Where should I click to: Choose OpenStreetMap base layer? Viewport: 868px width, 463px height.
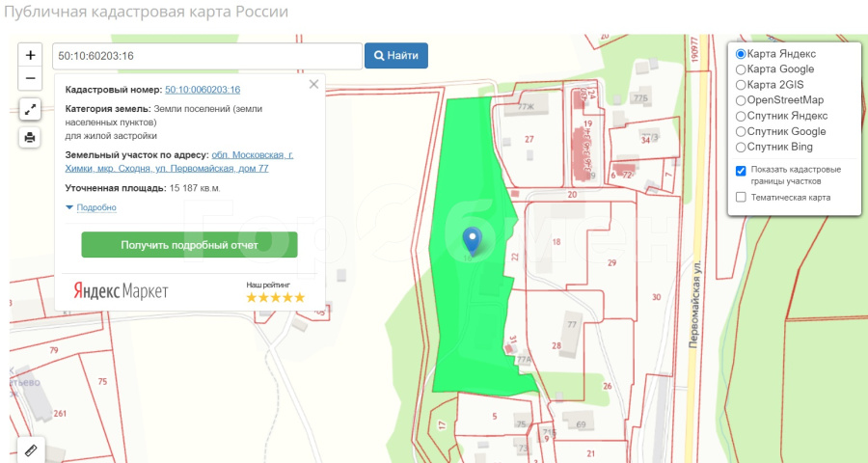point(741,100)
